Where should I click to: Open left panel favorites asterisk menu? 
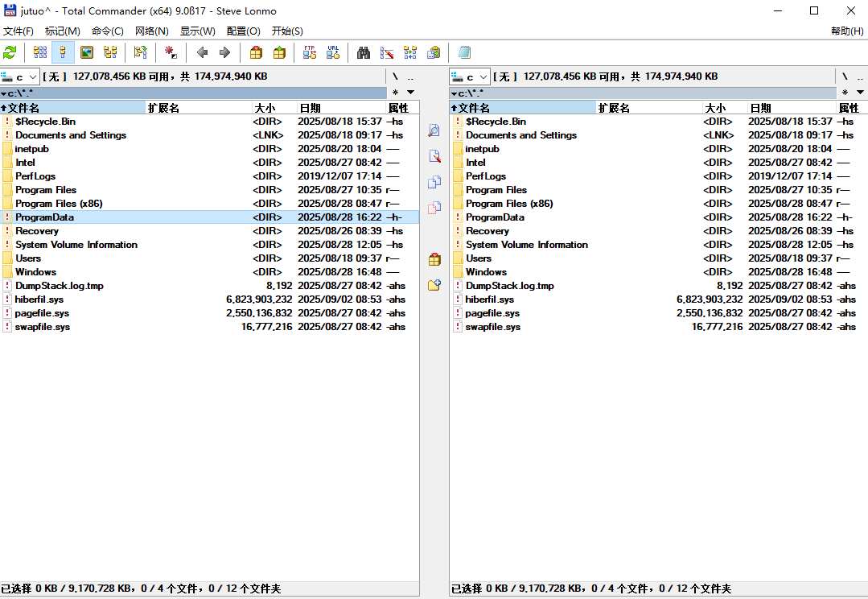(x=395, y=92)
